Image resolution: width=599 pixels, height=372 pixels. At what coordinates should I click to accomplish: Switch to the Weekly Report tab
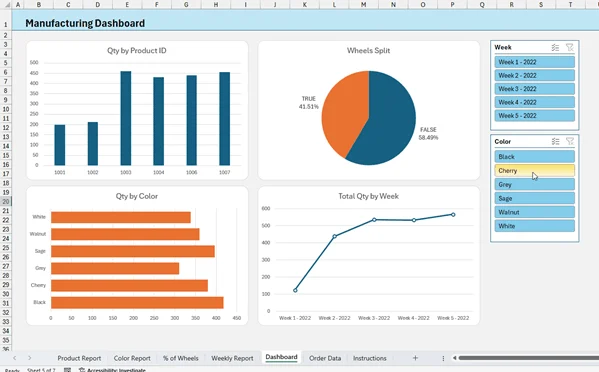[232, 358]
